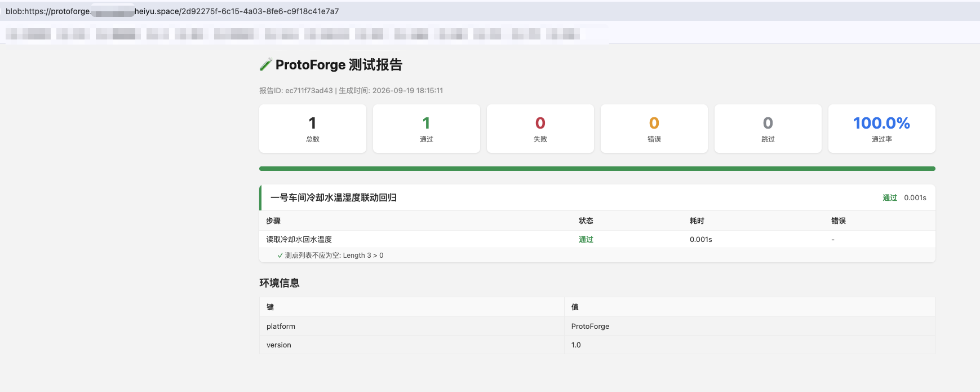980x392 pixels.
Task: Select the 读取冷却水回水温度 step row
Action: pyautogui.click(x=597, y=239)
